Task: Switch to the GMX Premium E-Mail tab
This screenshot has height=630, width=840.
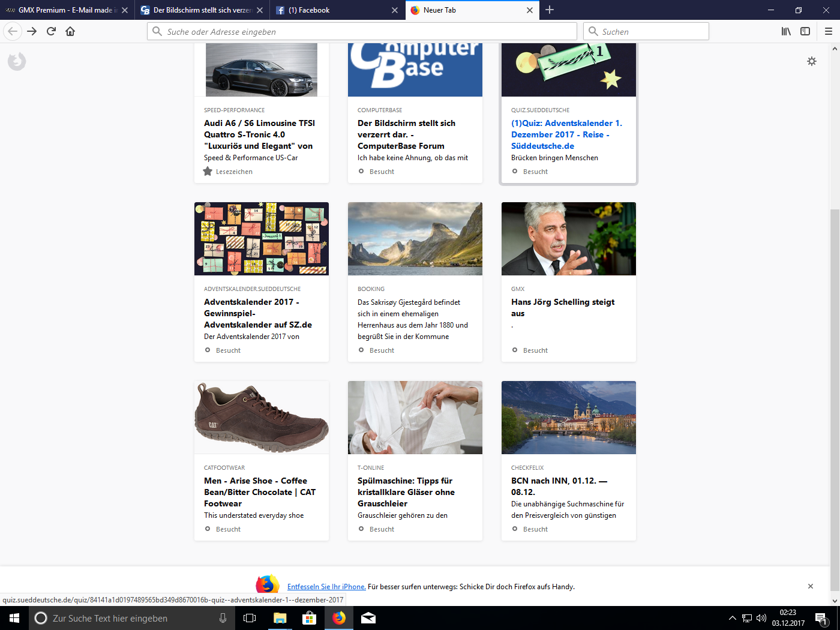Action: click(x=67, y=10)
